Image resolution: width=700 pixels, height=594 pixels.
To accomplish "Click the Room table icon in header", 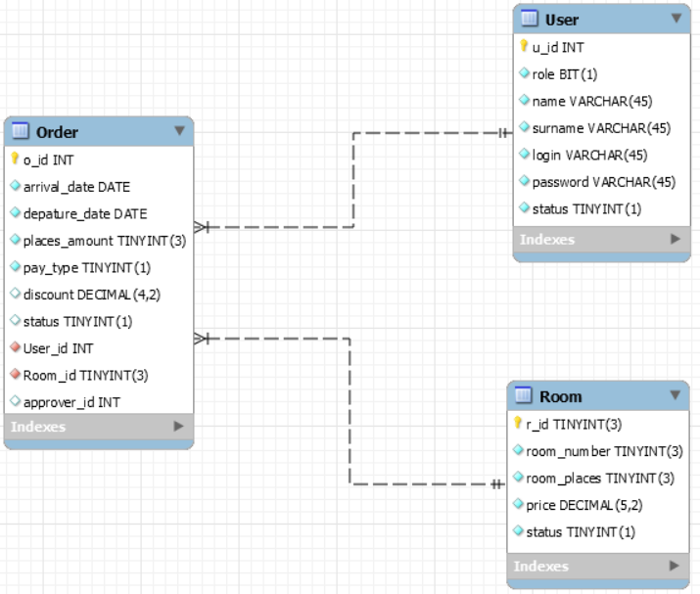I will 524,396.
